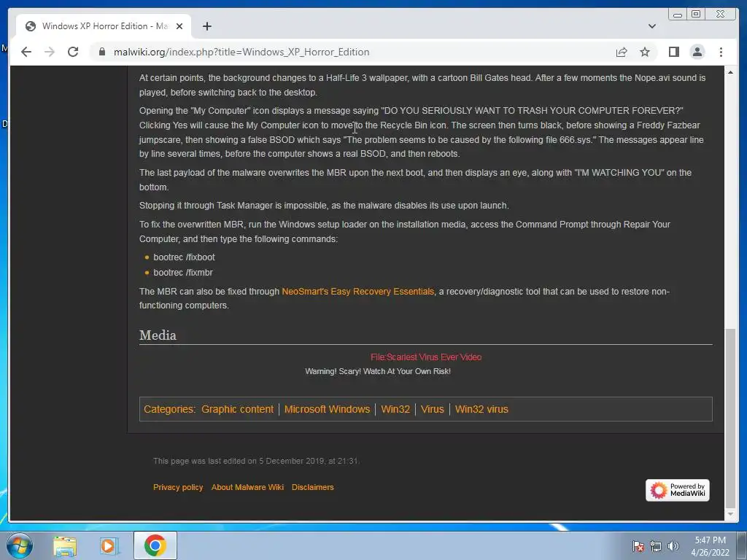Image resolution: width=747 pixels, height=560 pixels.
Task: Expand the tab search dropdown
Action: click(x=651, y=26)
